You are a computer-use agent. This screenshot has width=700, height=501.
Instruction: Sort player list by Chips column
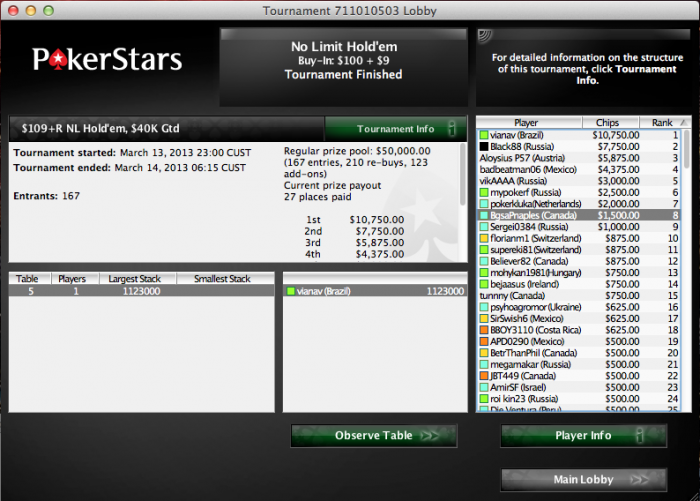click(x=611, y=122)
